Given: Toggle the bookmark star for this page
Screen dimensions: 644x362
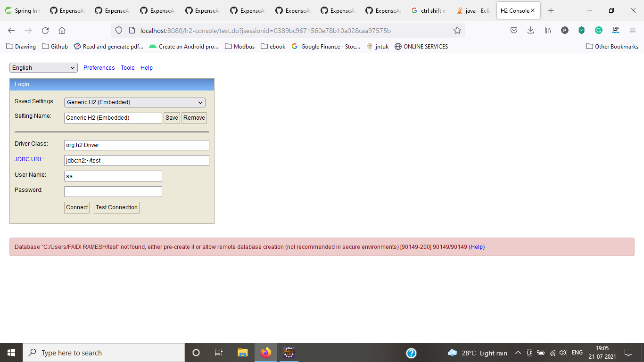Looking at the screenshot, I should point(457,30).
